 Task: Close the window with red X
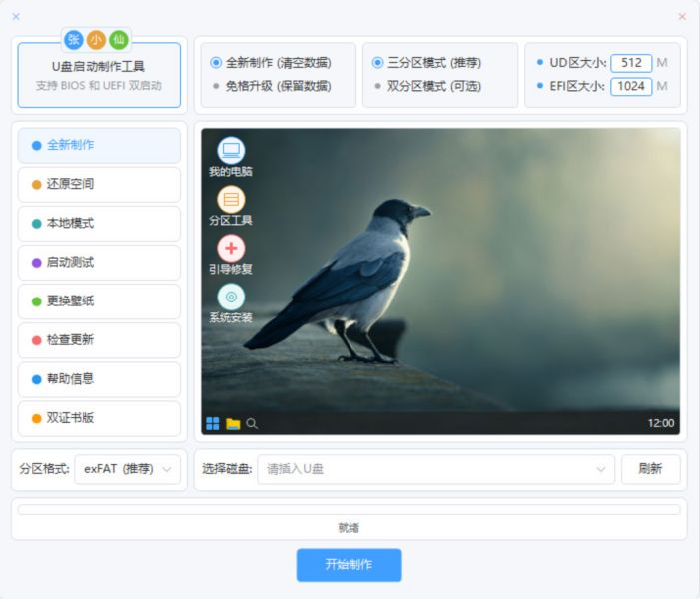(682, 17)
